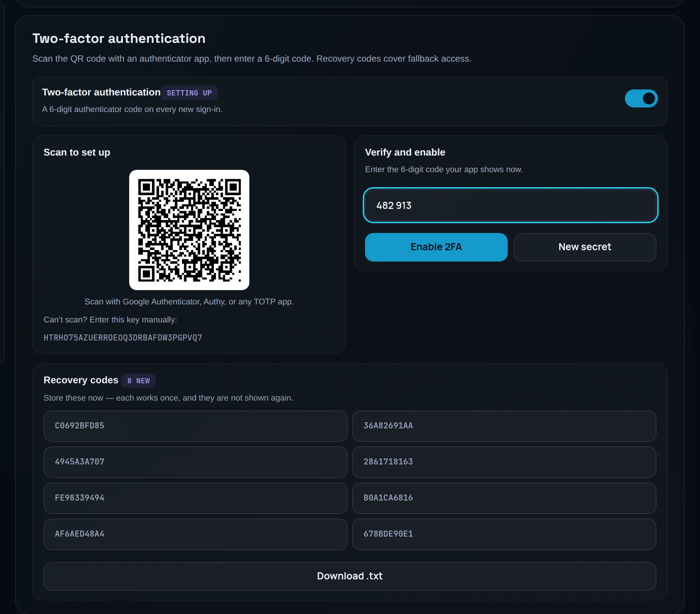Click the Enable 2FA button
The width and height of the screenshot is (700, 614).
pos(436,247)
